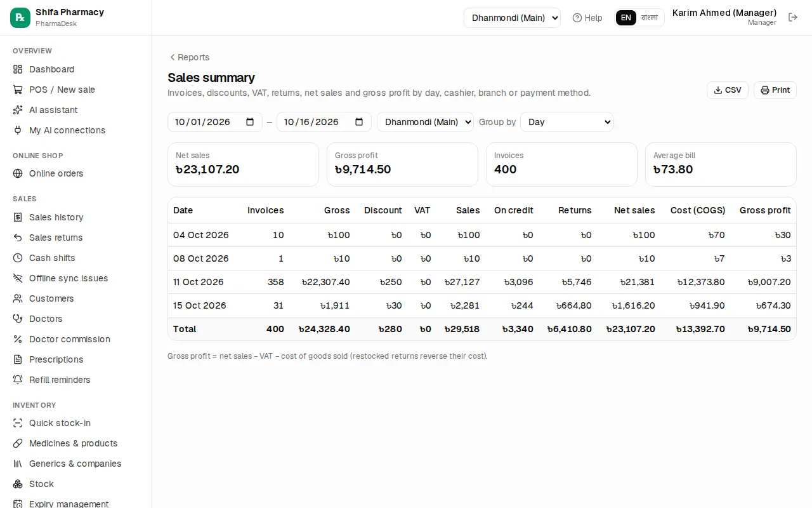Print the sales summary
This screenshot has height=508, width=812.
[x=775, y=90]
